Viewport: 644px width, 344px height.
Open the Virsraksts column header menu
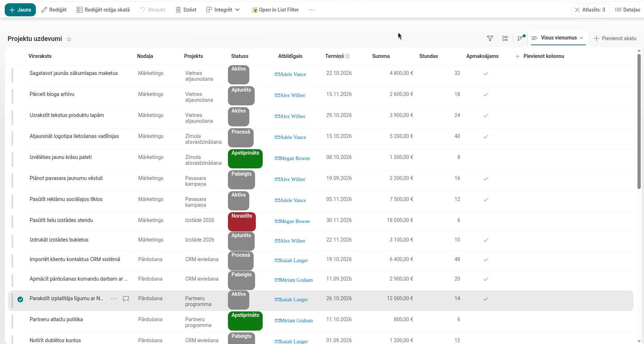click(40, 56)
